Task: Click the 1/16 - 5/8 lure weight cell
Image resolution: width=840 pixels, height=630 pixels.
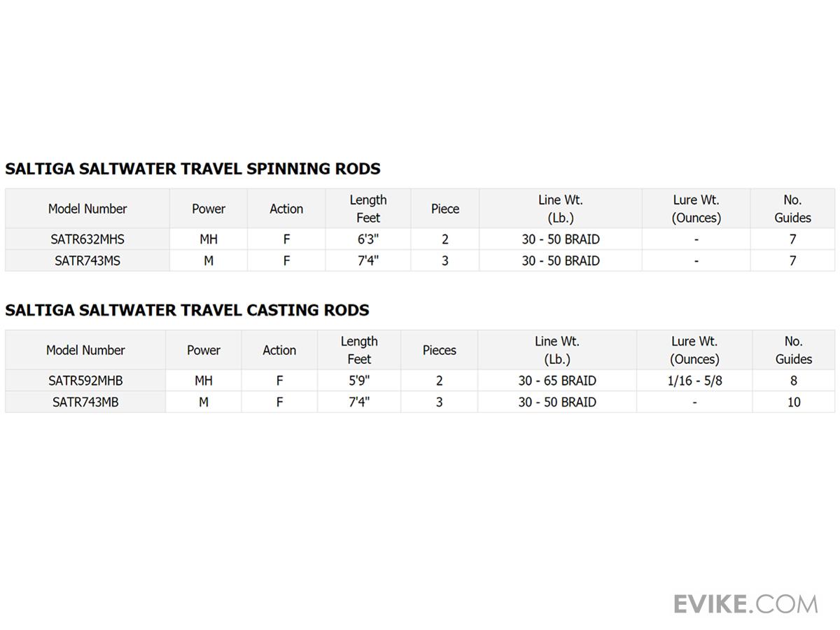Action: [x=694, y=381]
